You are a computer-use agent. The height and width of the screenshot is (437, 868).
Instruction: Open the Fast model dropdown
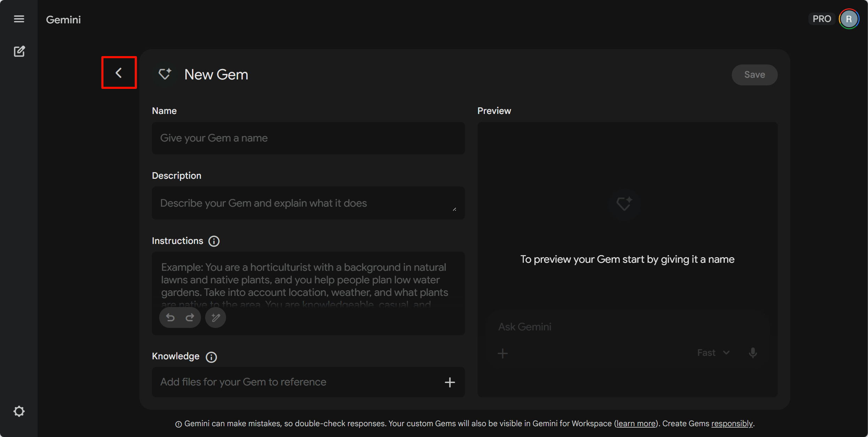click(713, 353)
